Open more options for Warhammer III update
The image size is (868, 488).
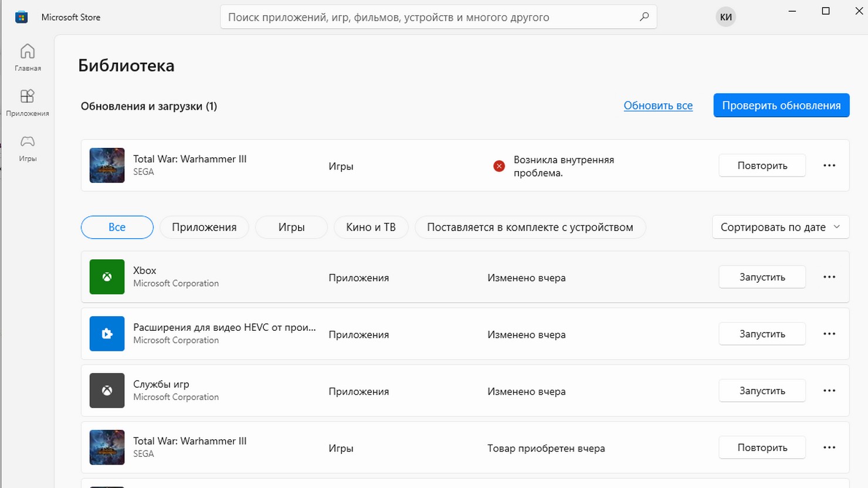pyautogui.click(x=829, y=165)
